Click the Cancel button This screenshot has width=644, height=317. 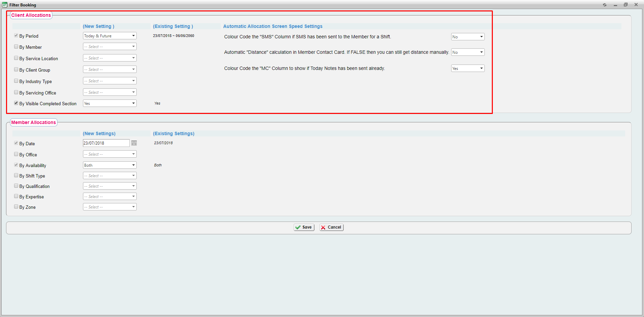(x=332, y=227)
